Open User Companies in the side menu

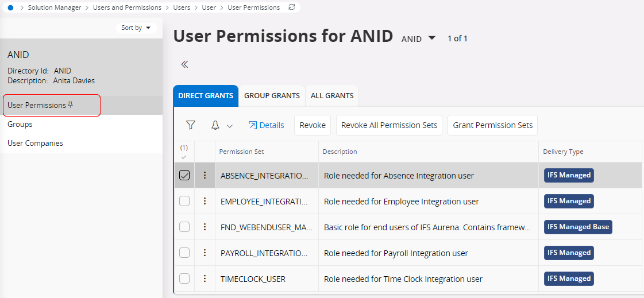pos(35,144)
